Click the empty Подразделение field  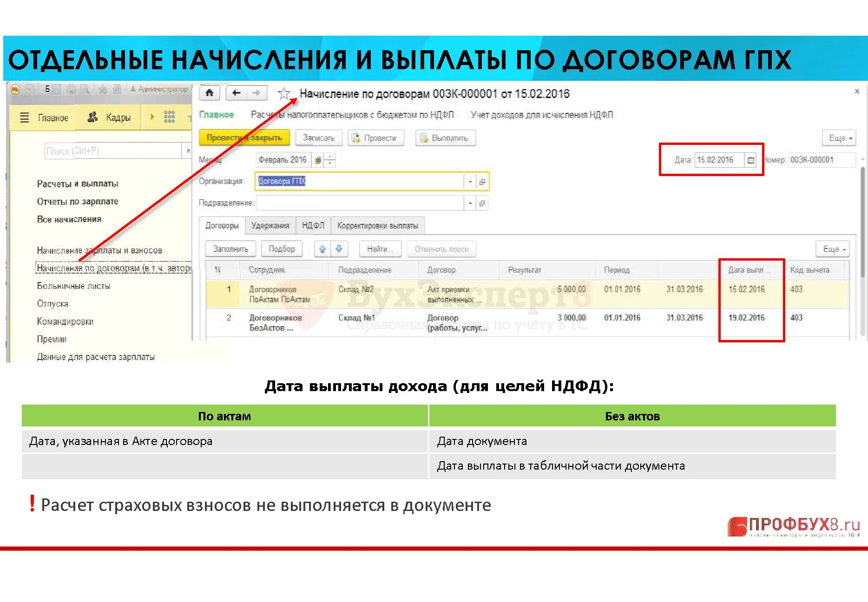tap(360, 203)
